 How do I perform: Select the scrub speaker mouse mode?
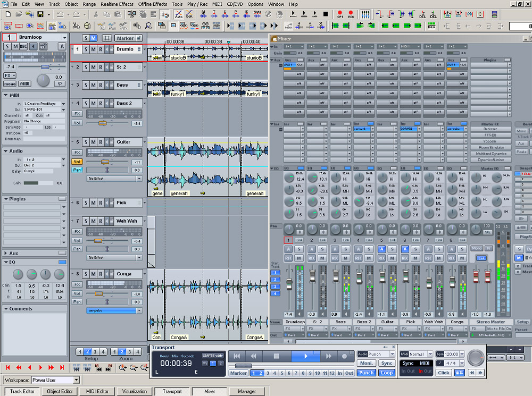137,26
